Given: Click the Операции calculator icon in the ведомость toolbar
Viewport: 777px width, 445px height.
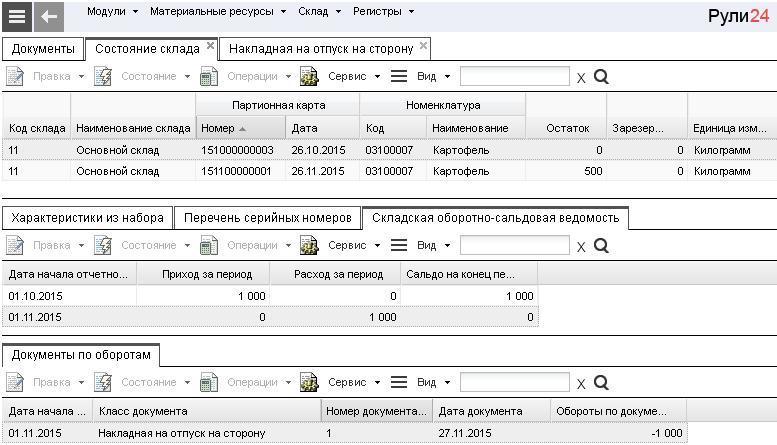Looking at the screenshot, I should tap(209, 245).
